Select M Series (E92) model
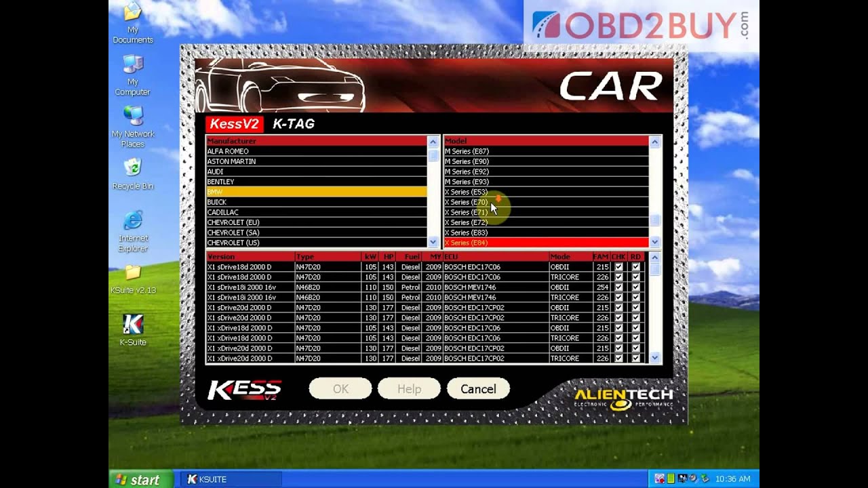 point(546,171)
